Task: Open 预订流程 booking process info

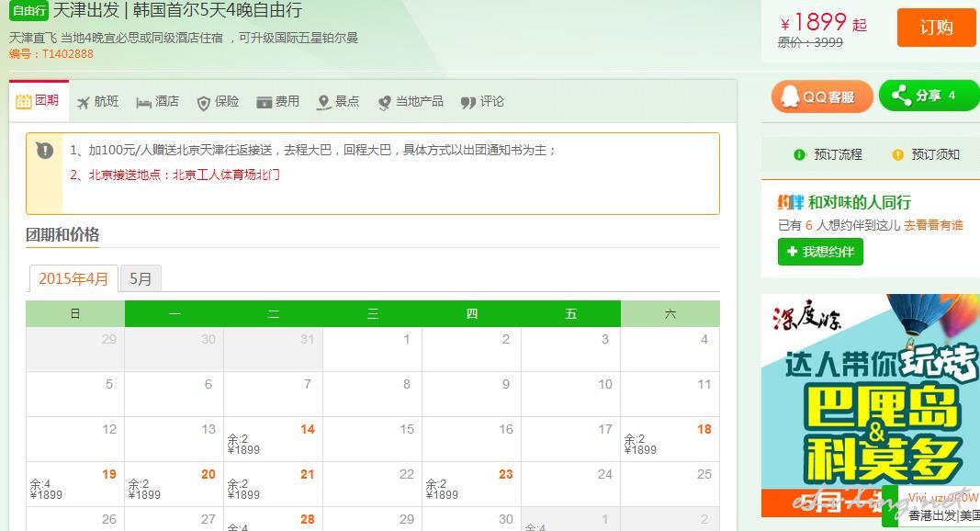Action: (828, 154)
